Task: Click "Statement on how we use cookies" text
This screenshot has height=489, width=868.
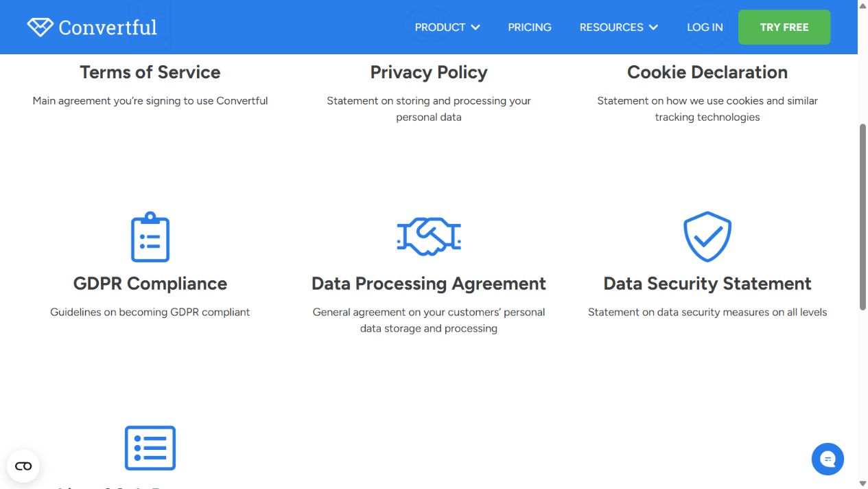Action: point(707,109)
